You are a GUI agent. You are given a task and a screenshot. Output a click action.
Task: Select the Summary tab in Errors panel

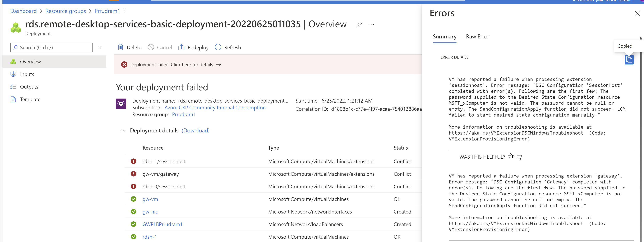pos(444,36)
